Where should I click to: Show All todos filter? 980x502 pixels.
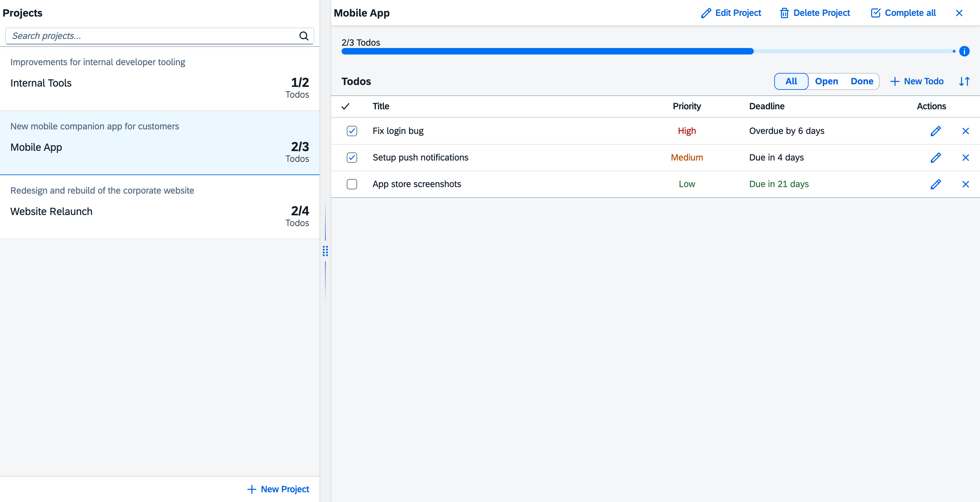[791, 81]
